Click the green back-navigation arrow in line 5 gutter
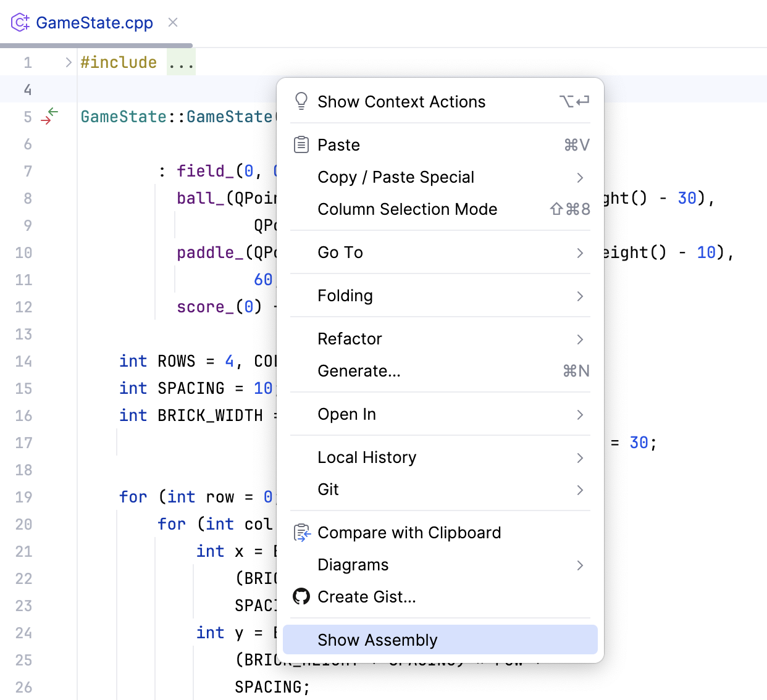The width and height of the screenshot is (767, 700). point(52,112)
